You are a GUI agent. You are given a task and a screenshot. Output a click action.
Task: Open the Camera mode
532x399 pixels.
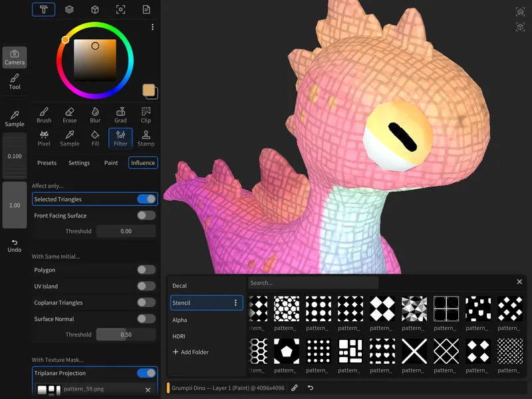click(x=15, y=58)
